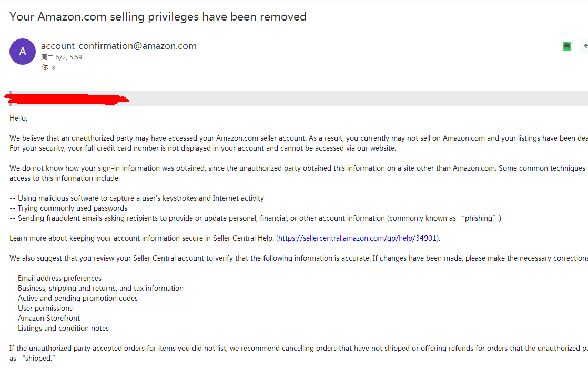Image resolution: width=588 pixels, height=368 pixels.
Task: Expand the recipient details chevron
Action: (x=54, y=68)
